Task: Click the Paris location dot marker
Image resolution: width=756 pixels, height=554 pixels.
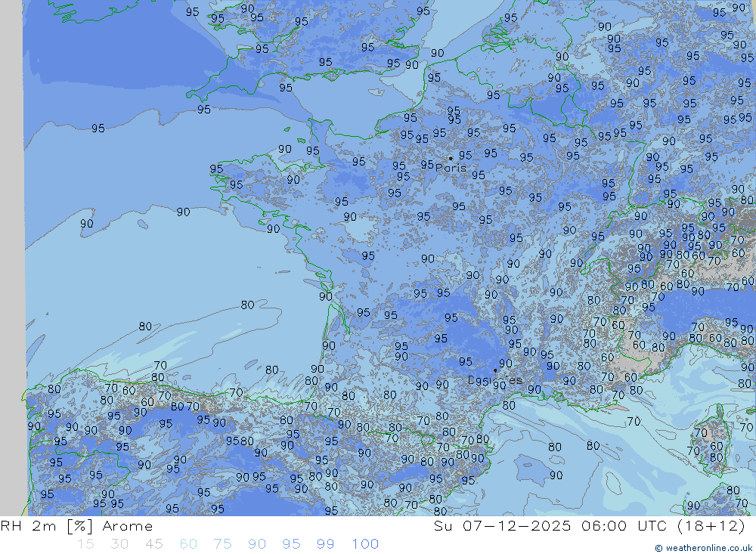Action: pyautogui.click(x=451, y=158)
